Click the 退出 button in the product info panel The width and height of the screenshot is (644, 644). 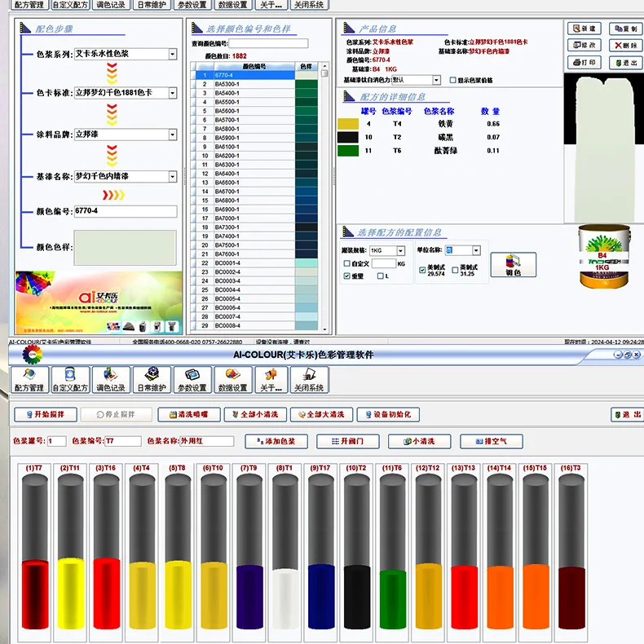tap(625, 63)
